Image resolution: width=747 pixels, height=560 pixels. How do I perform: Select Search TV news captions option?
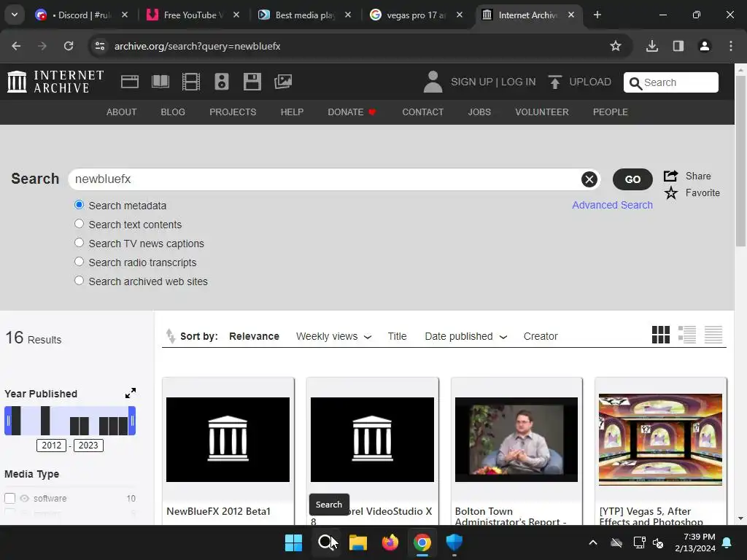[x=79, y=243]
